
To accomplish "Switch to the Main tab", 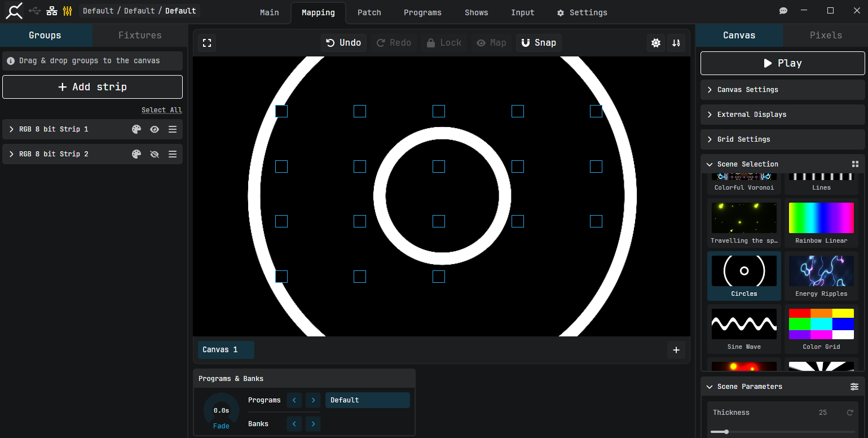I will (270, 12).
